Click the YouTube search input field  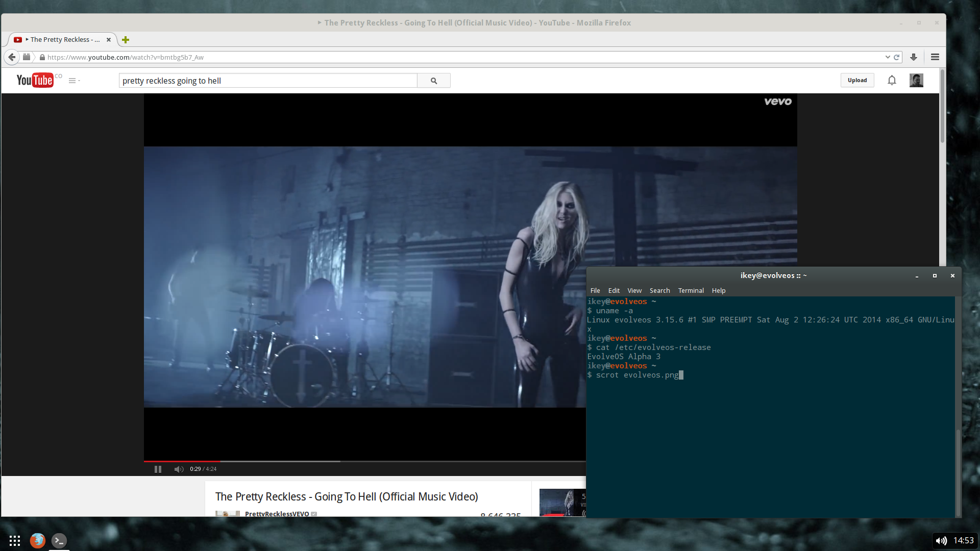tap(268, 81)
